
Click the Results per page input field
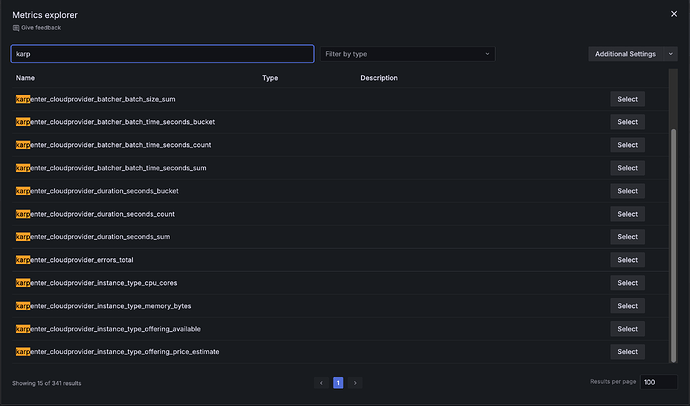coord(658,382)
